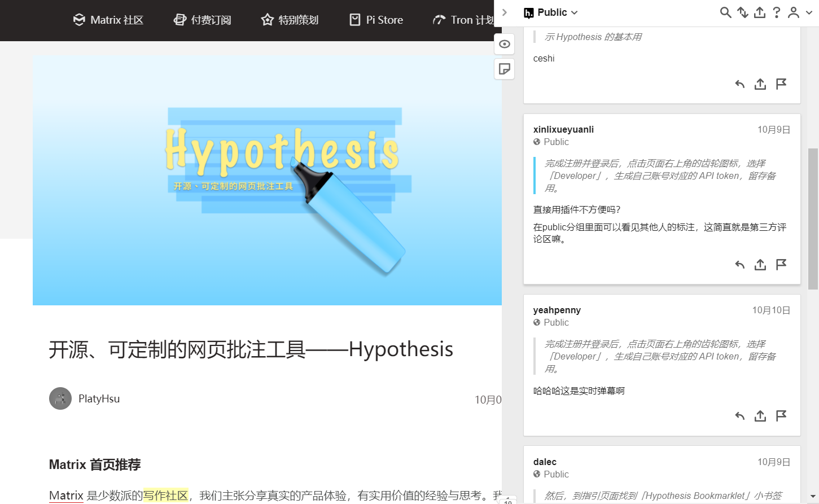The width and height of the screenshot is (819, 504).
Task: Reply to yeahpenny's annotation
Action: click(x=740, y=416)
